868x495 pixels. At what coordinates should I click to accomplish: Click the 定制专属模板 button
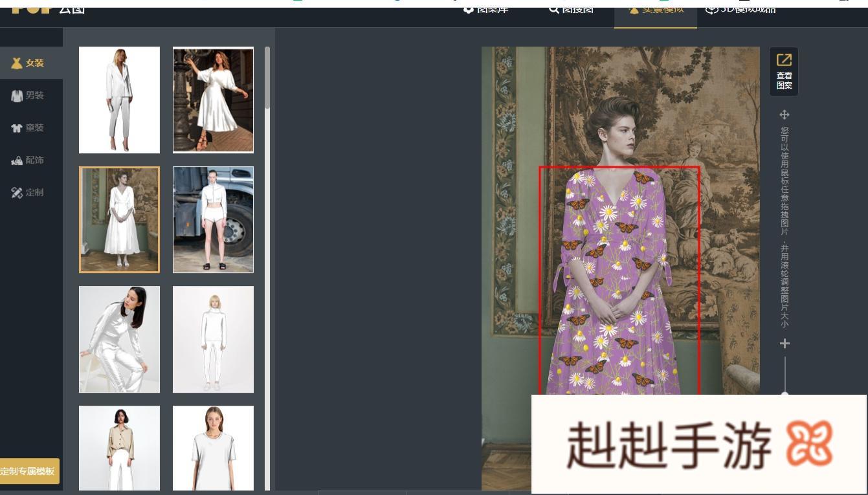[28, 471]
